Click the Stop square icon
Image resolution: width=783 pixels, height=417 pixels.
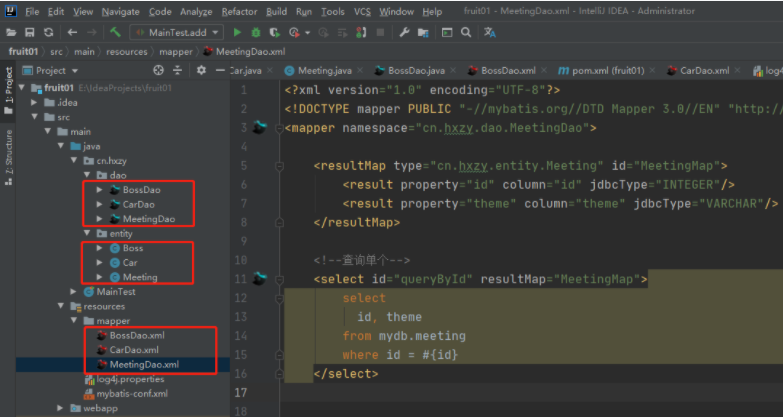[380, 32]
